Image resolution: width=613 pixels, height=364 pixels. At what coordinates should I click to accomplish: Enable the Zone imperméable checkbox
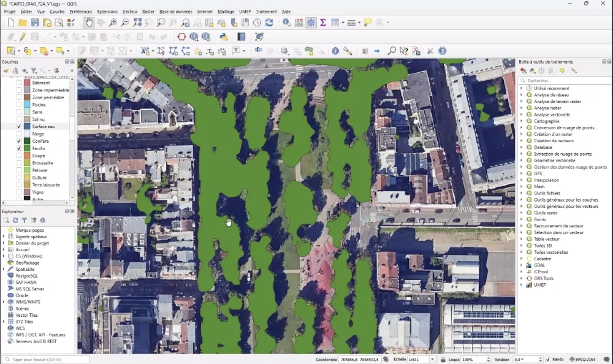[19, 90]
